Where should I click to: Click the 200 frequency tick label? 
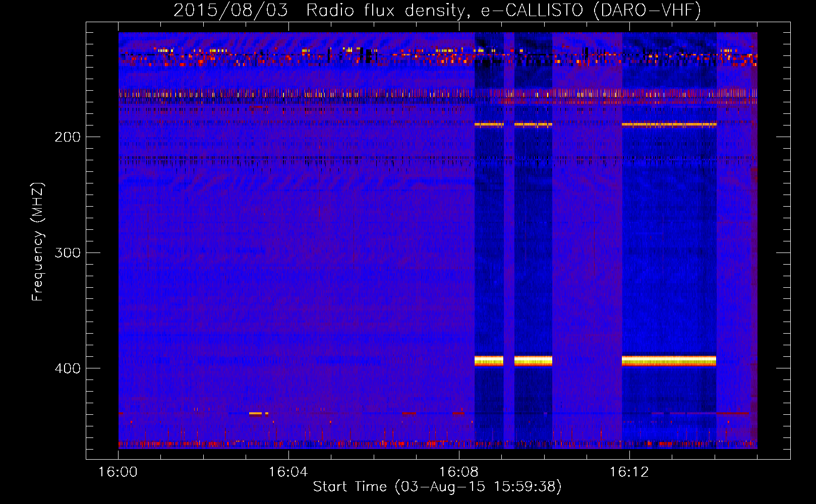pyautogui.click(x=68, y=137)
